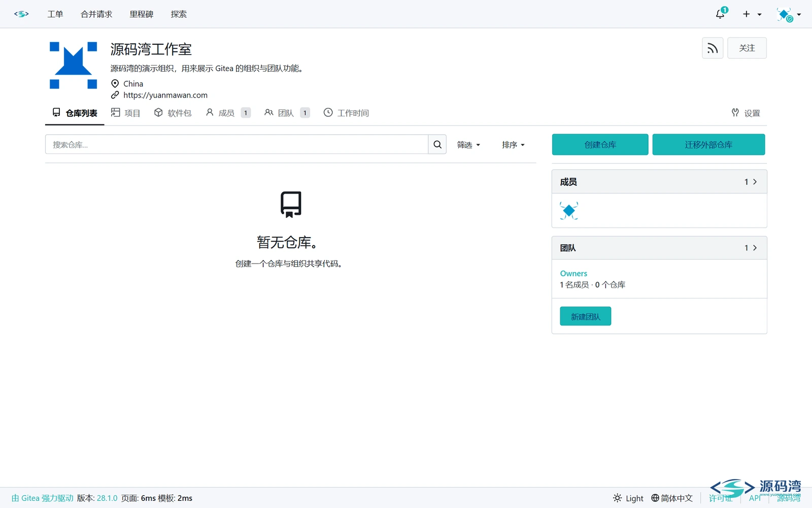Switch to the 项目 tab
Screen dimensions: 812x508
126,113
